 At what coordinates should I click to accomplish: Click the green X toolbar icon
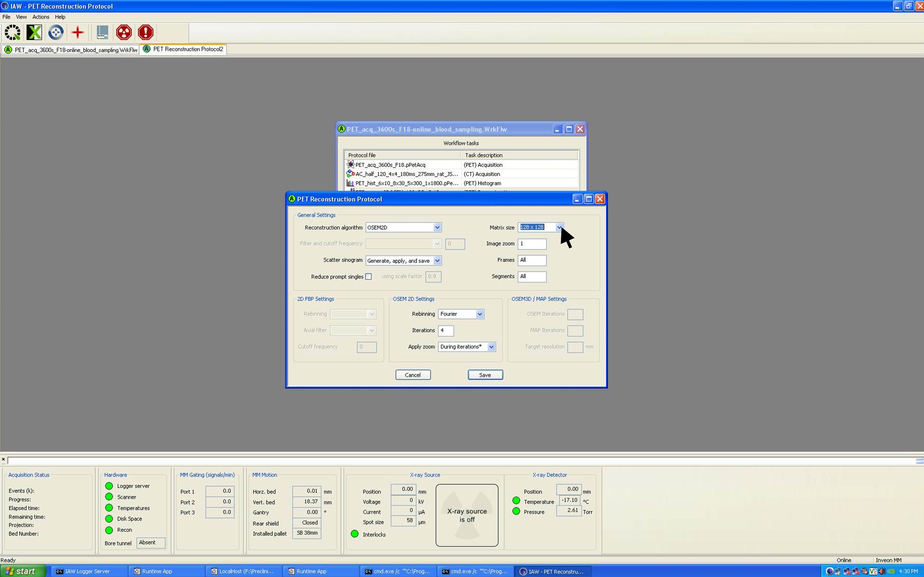click(34, 32)
